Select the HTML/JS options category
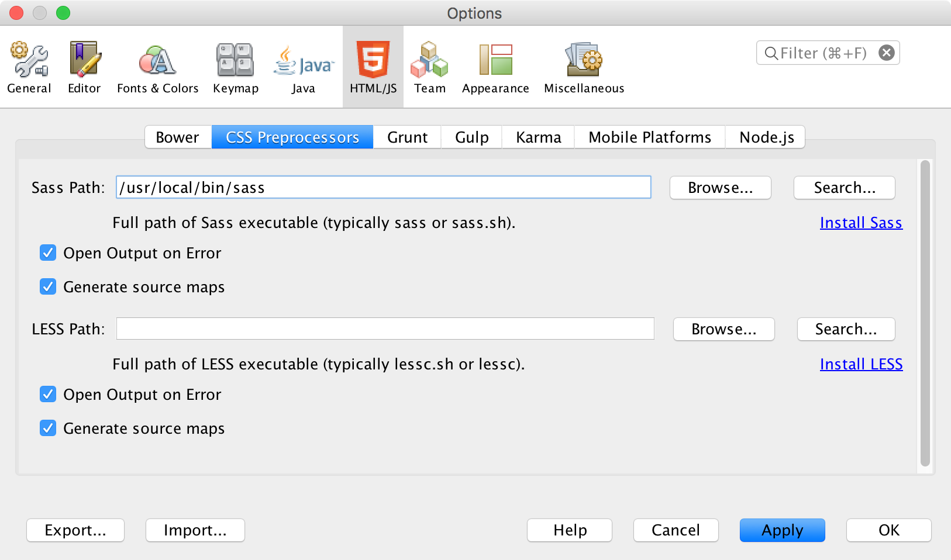Screen dimensions: 951x560 [373, 68]
